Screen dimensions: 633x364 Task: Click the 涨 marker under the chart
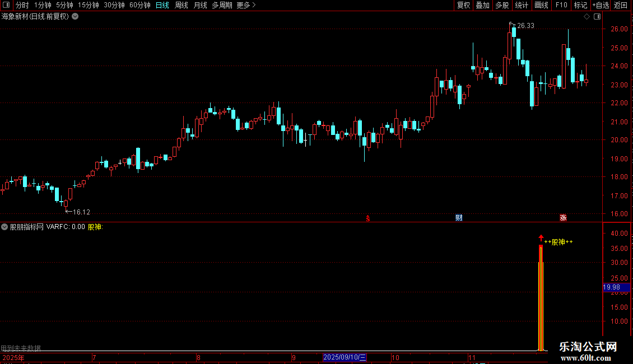pos(563,218)
